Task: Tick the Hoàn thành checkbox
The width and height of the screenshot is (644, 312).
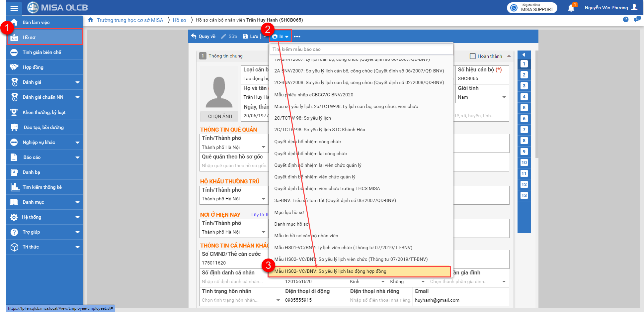Action: pos(472,56)
